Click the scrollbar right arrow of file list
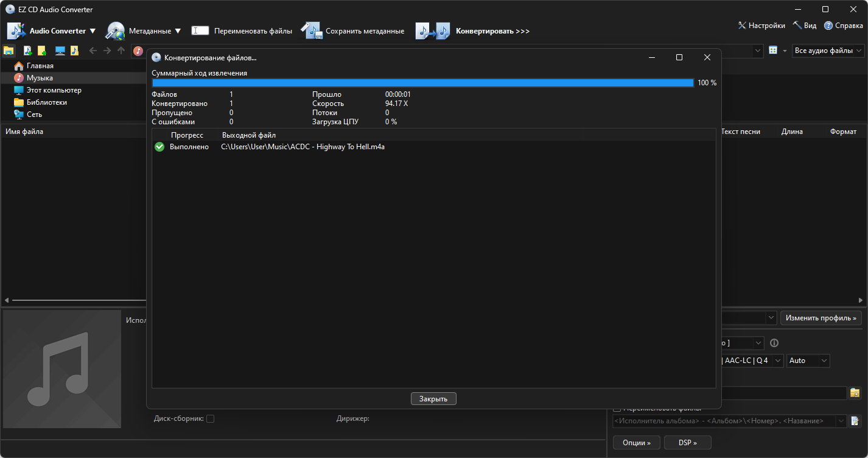Screen dimensions: 868x458 (x=861, y=300)
